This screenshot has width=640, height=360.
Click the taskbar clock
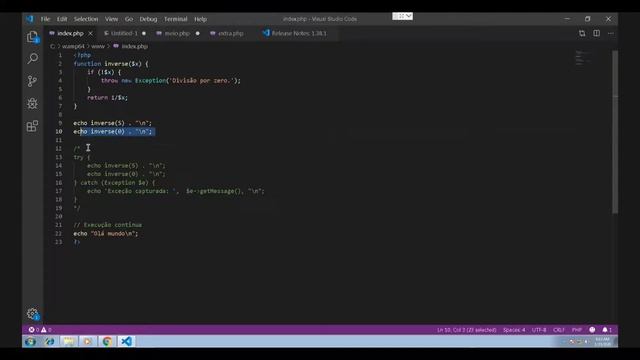click(602, 342)
